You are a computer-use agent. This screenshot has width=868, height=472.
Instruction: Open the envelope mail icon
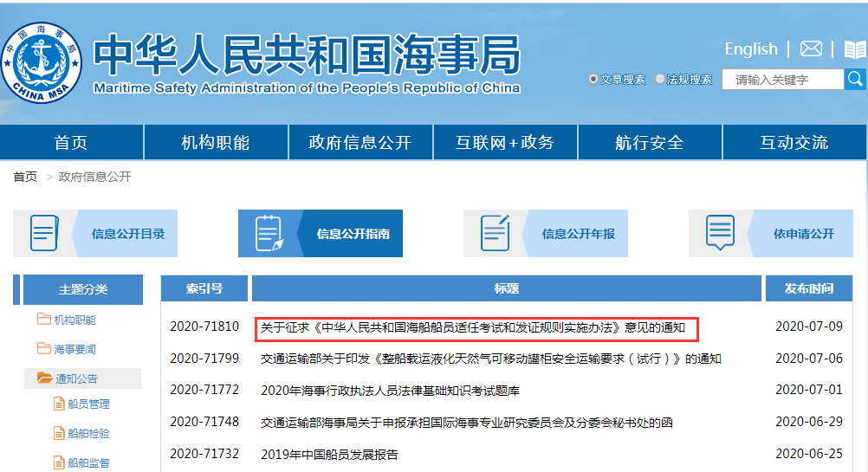811,48
